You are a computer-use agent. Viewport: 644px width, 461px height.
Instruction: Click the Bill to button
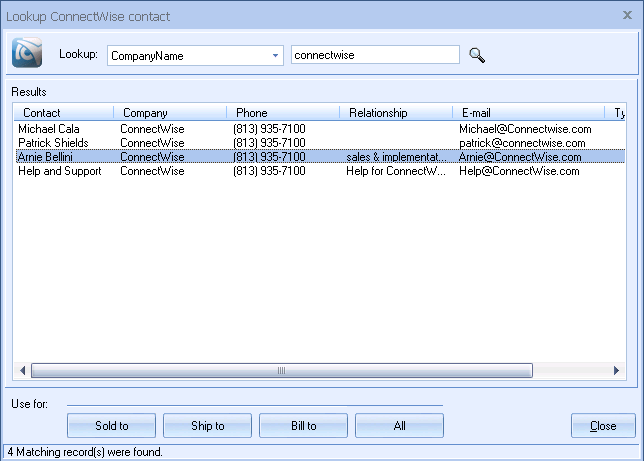(304, 426)
